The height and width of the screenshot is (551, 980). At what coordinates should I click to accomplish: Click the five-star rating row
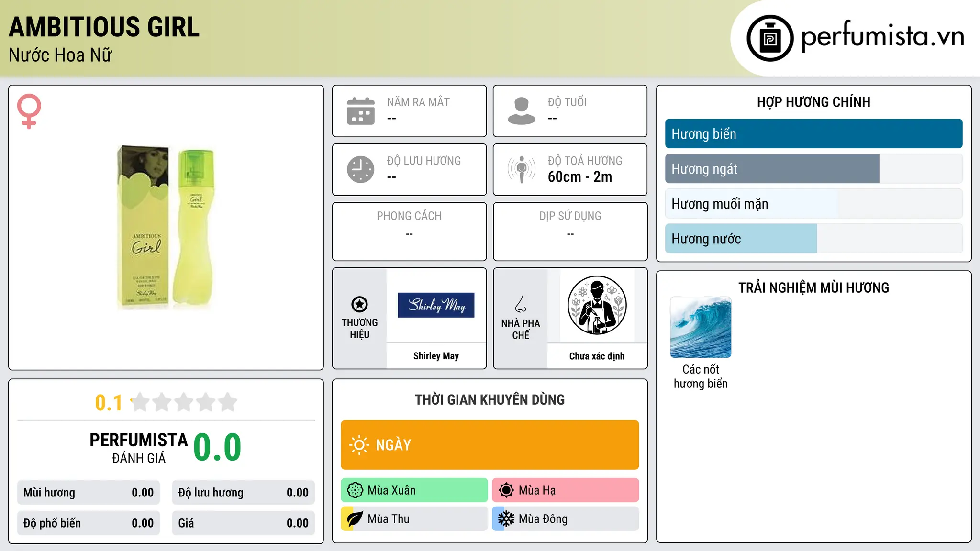click(x=184, y=402)
